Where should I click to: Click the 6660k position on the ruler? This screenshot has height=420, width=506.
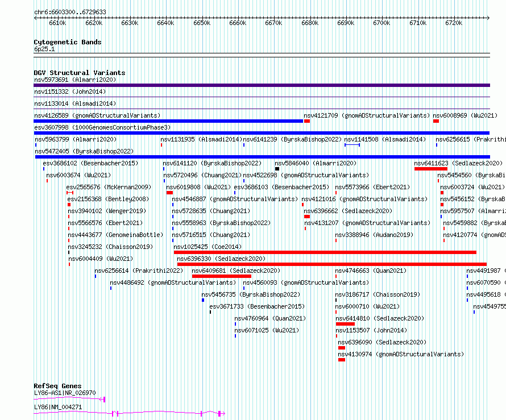(x=238, y=23)
